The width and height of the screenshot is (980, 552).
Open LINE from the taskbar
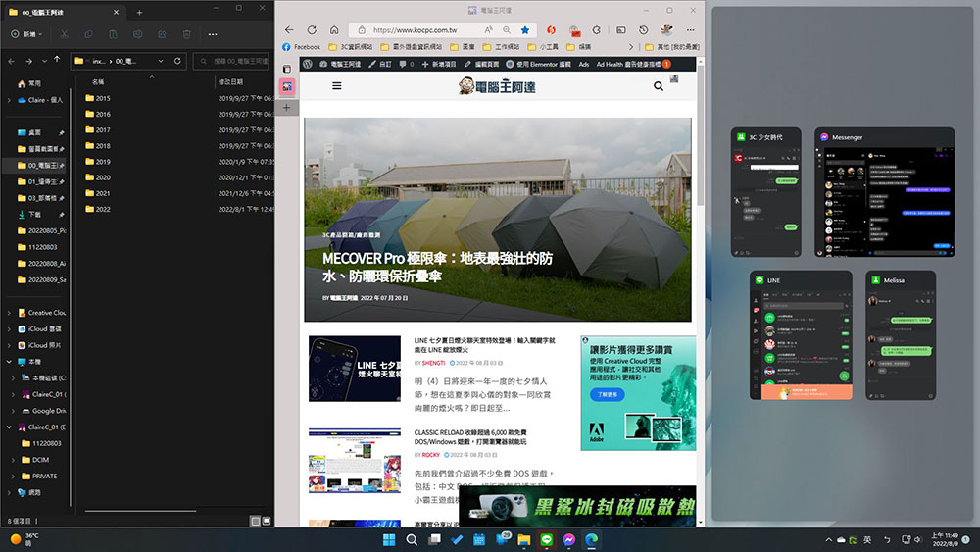(546, 539)
